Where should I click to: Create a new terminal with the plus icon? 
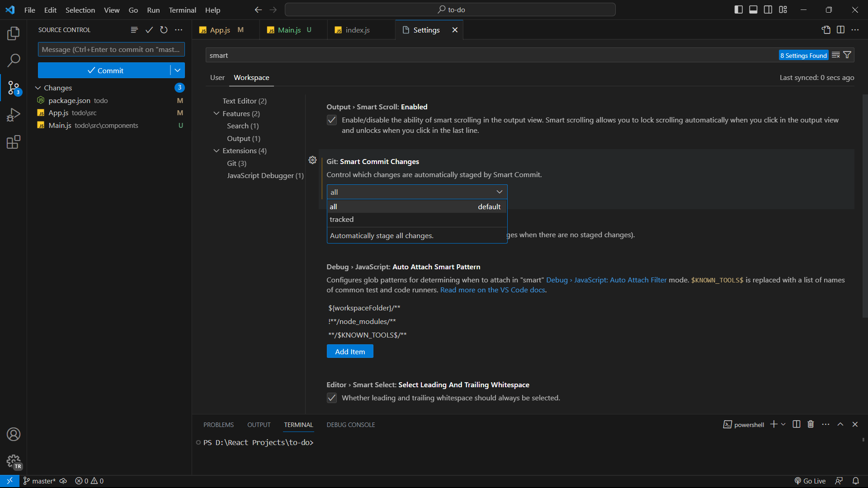tap(773, 424)
